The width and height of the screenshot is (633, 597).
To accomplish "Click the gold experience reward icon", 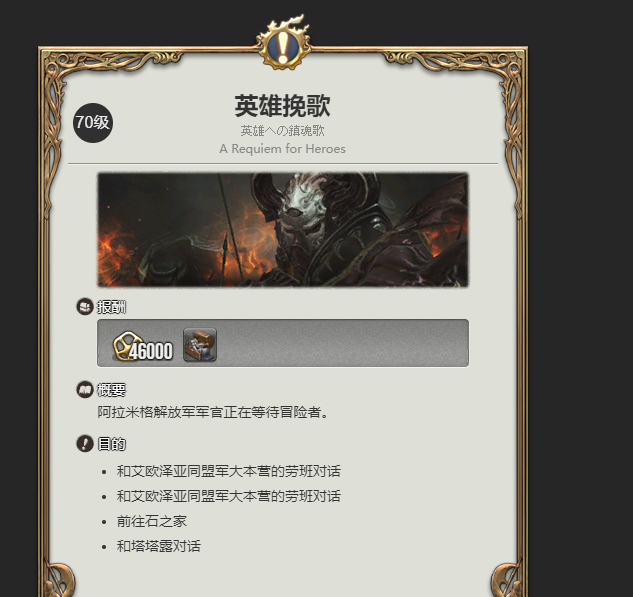I will 126,346.
